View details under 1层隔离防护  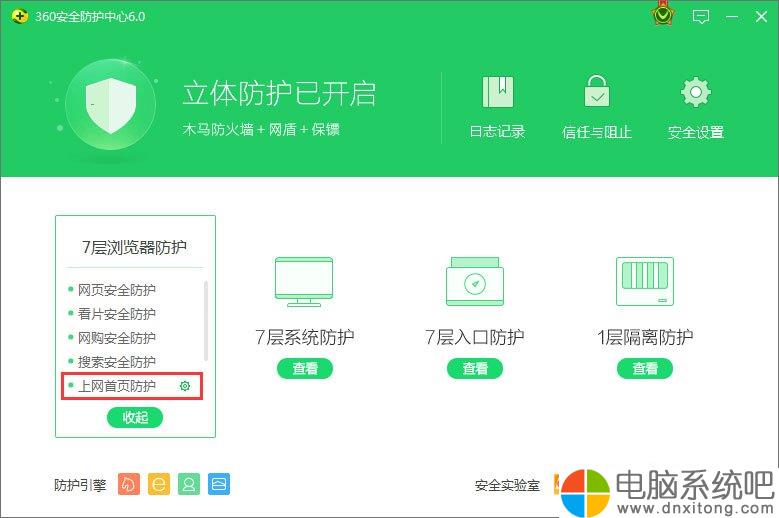click(x=645, y=369)
